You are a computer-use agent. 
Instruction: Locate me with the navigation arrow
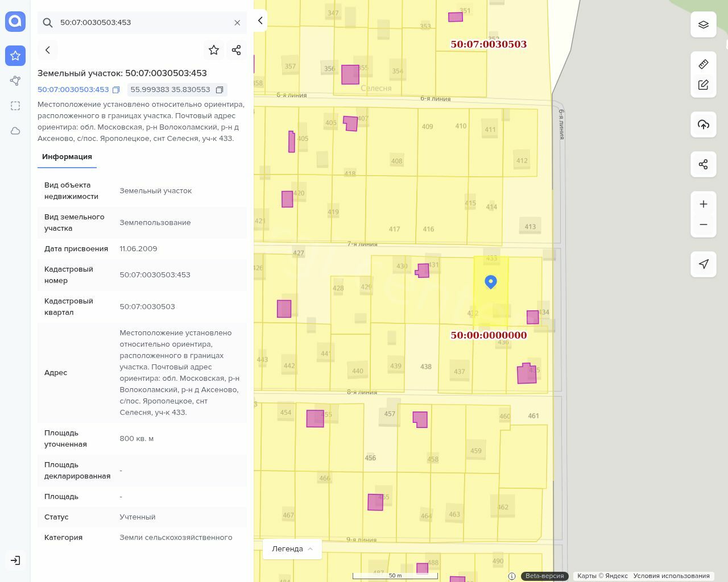pyautogui.click(x=704, y=264)
